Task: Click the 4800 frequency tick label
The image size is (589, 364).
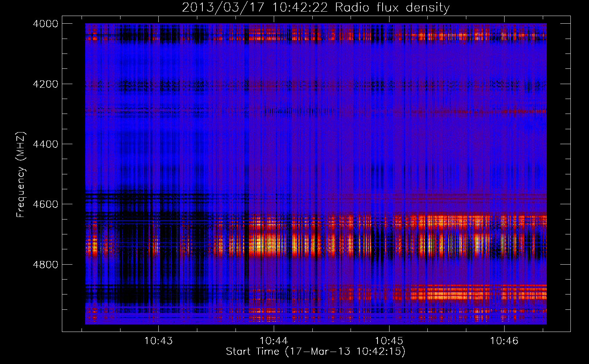Action: (x=46, y=265)
